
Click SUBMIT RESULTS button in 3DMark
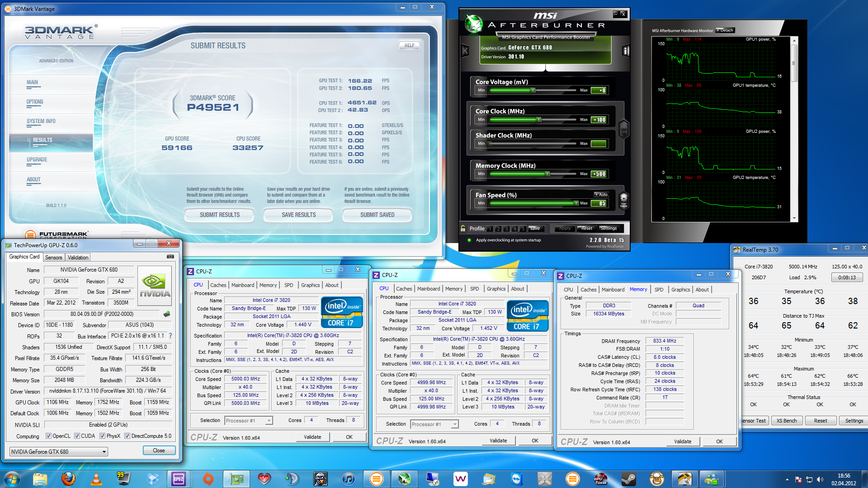pyautogui.click(x=220, y=215)
